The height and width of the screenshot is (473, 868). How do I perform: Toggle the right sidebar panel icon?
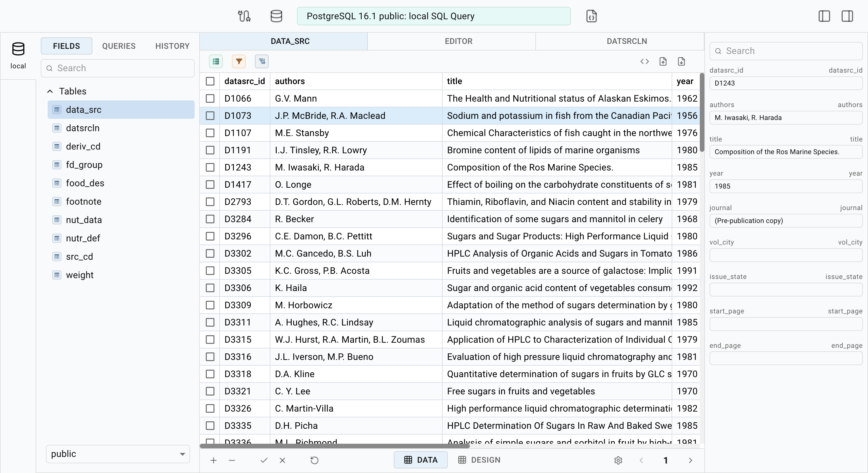click(x=847, y=16)
